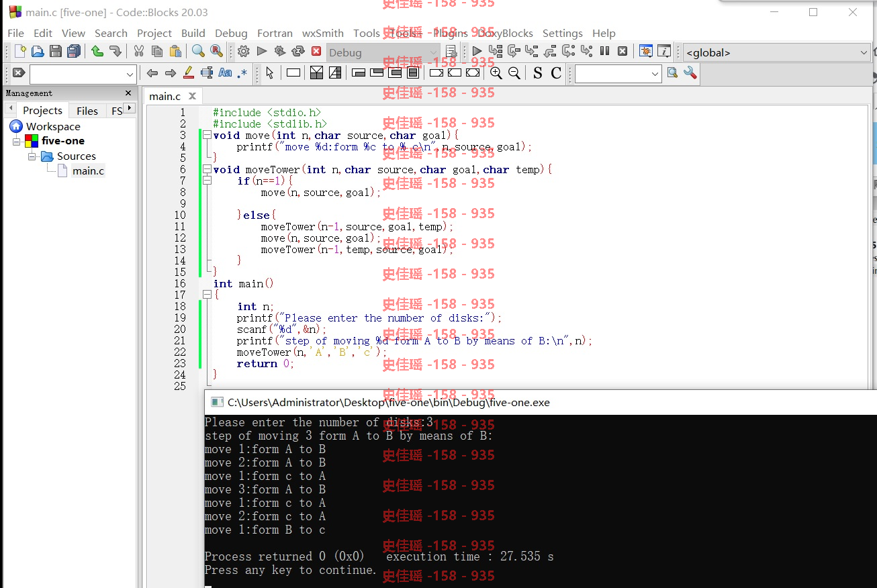Start debugging with Debug/Continue icon
The height and width of the screenshot is (588, 877).
(477, 51)
